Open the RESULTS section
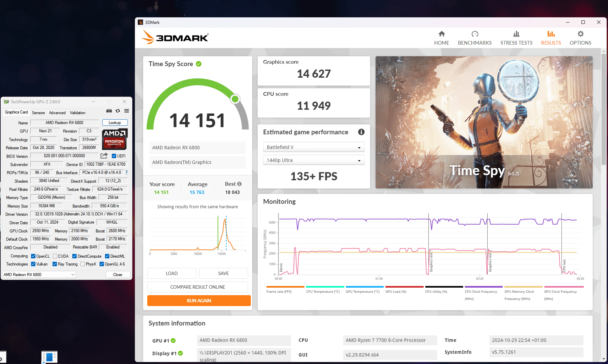The image size is (608, 364). pos(551,38)
